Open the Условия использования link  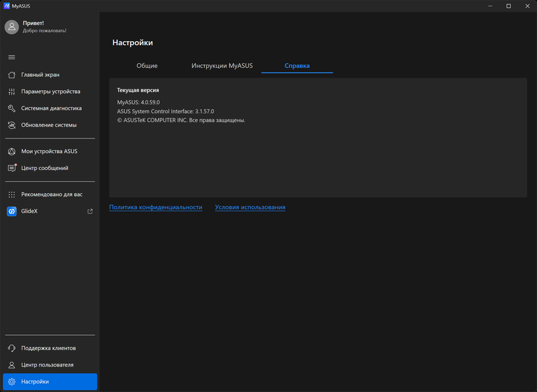pos(250,207)
